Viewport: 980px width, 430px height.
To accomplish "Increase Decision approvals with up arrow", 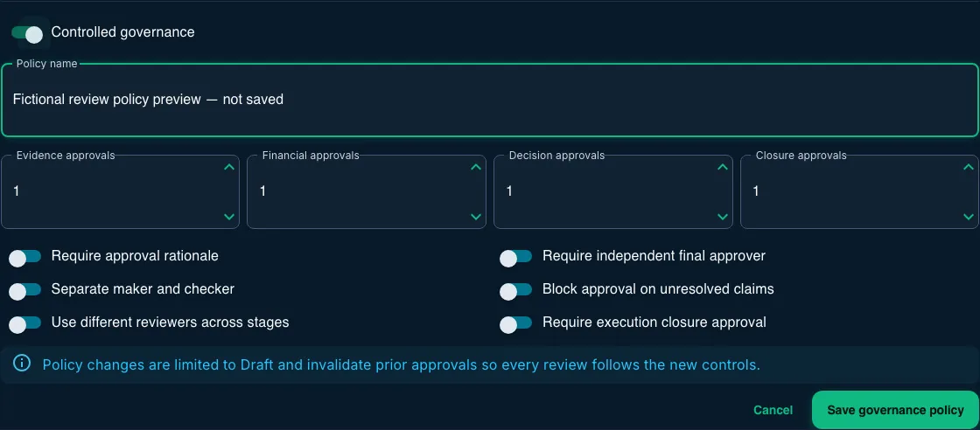I will coord(723,167).
